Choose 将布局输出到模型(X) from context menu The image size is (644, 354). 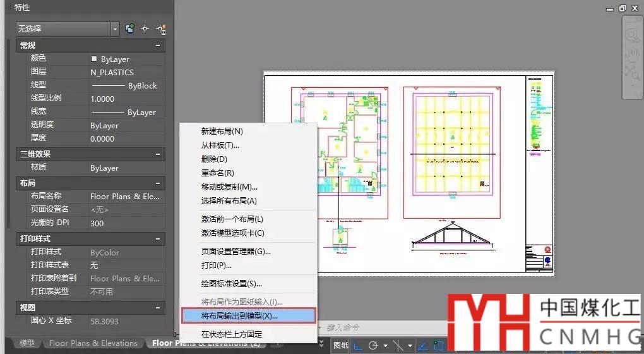tap(247, 315)
